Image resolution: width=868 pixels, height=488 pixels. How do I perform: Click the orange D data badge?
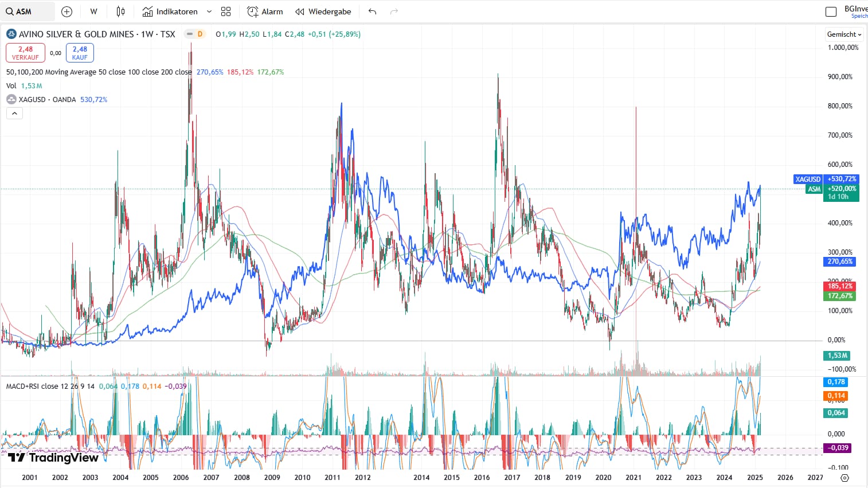pos(200,34)
